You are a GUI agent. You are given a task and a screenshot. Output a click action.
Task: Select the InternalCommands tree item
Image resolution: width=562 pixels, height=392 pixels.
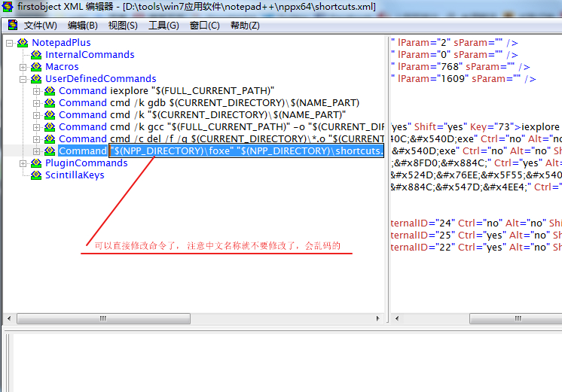[x=90, y=55]
